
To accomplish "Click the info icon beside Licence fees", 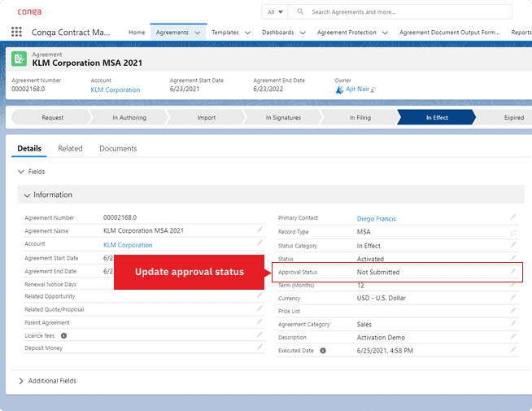I will pyautogui.click(x=63, y=334).
